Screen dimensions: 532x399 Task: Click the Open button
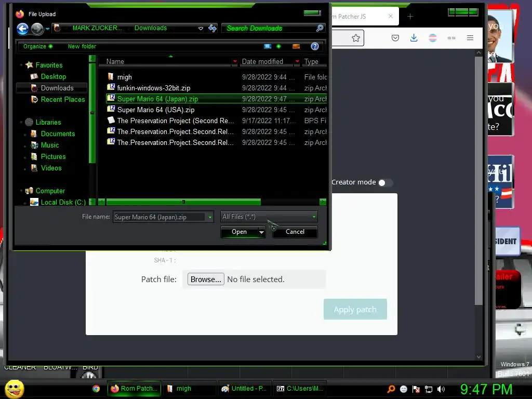[x=239, y=232]
